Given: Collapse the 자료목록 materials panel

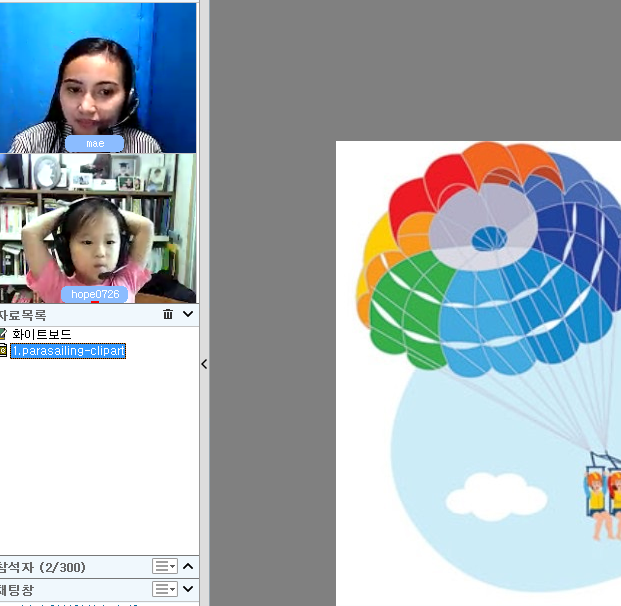Looking at the screenshot, I should pyautogui.click(x=187, y=314).
